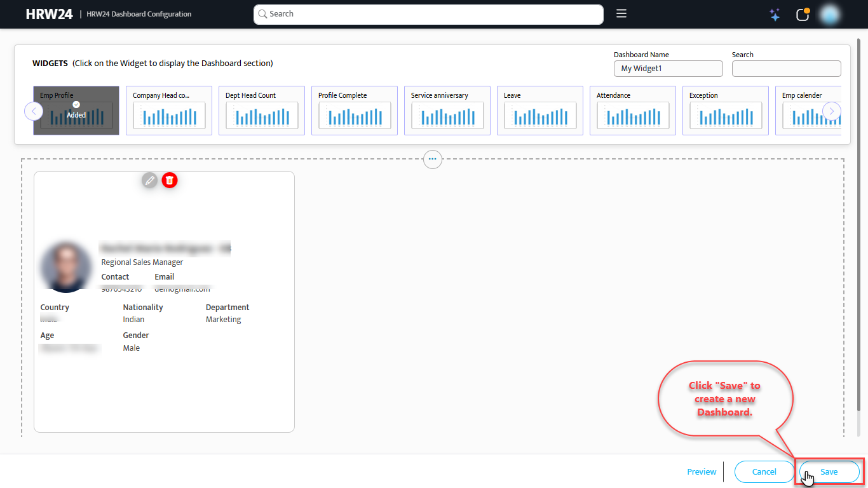The height and width of the screenshot is (488, 868).
Task: Select the Leave widget
Action: (x=539, y=111)
